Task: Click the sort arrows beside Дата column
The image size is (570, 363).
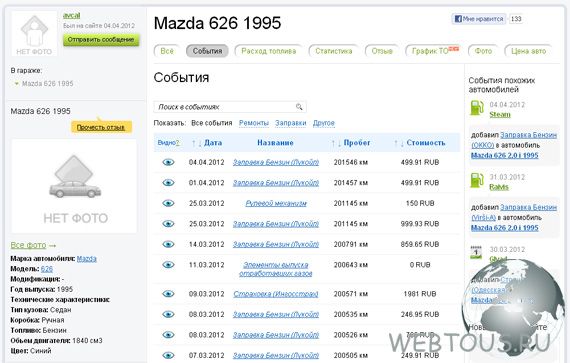Action: (x=197, y=143)
